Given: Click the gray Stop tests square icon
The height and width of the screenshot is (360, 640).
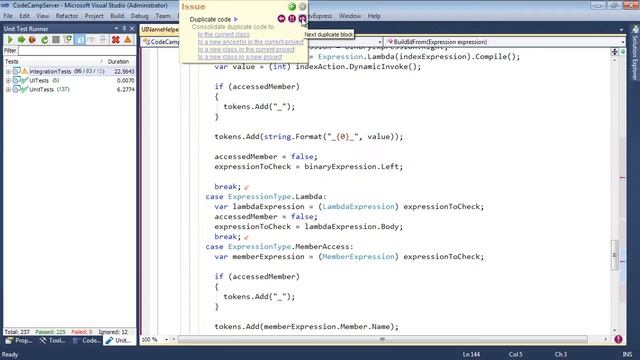Looking at the screenshot, I should tap(56, 40).
